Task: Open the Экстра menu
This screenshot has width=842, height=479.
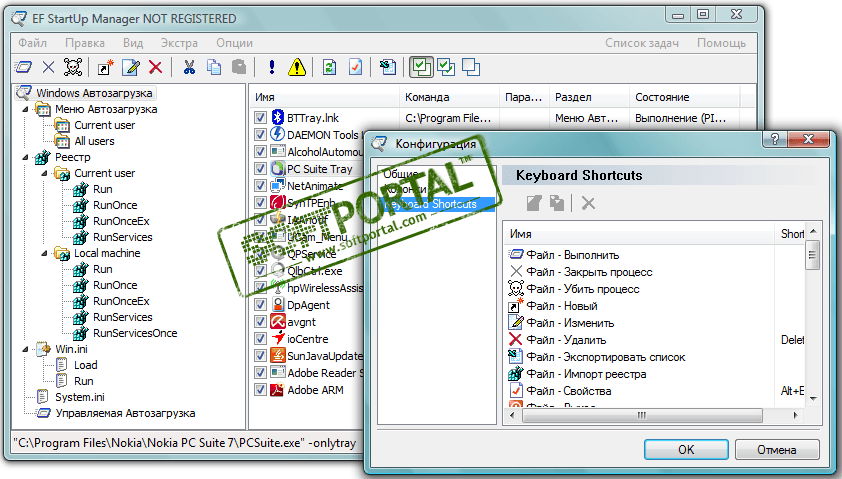Action: click(179, 43)
